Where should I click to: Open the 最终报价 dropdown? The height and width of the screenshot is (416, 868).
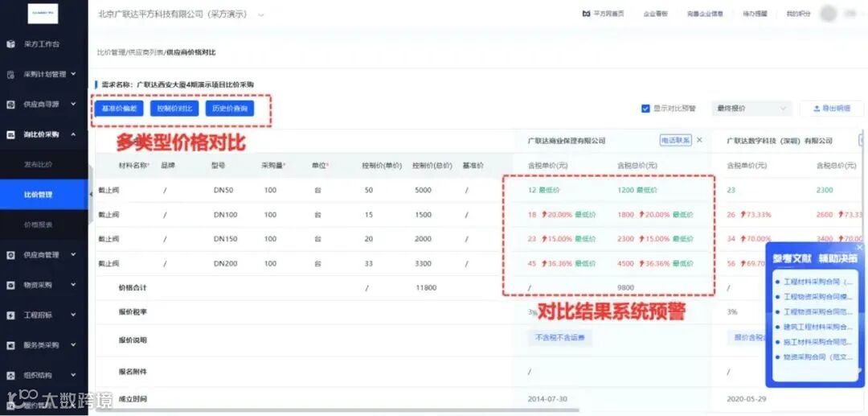click(751, 109)
